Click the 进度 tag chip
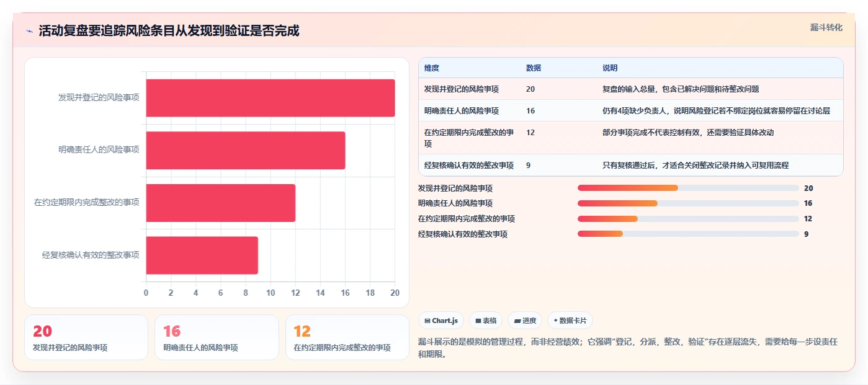The height and width of the screenshot is (385, 868). click(x=525, y=321)
